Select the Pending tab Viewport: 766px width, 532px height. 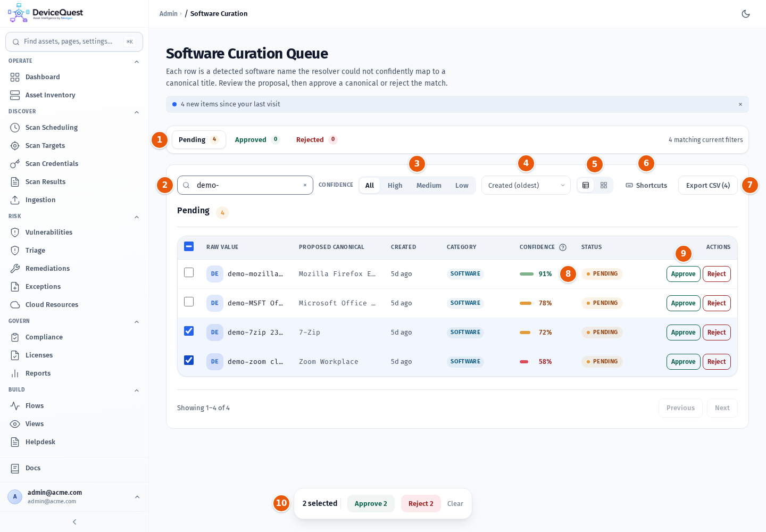(x=199, y=139)
